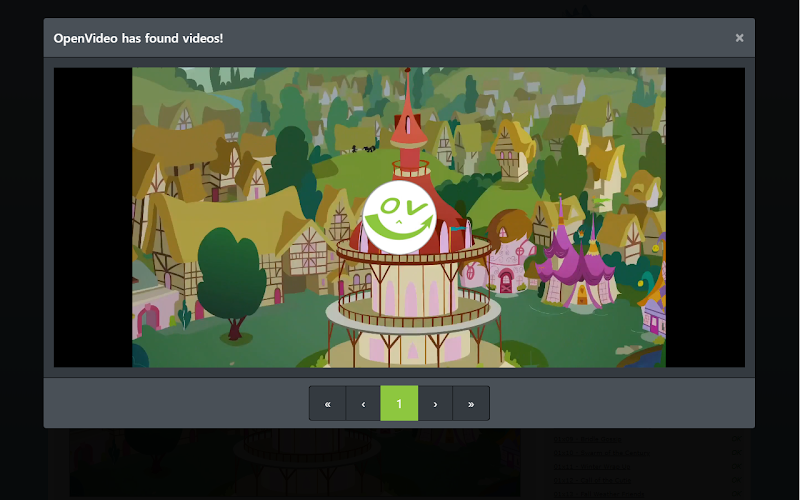The height and width of the screenshot is (500, 800).
Task: Click the black letterbox bar right of video
Action: [705, 217]
